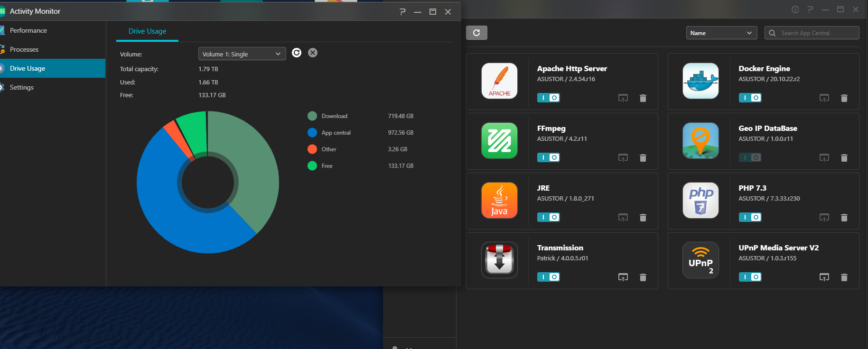Toggle JRE on/off switch
This screenshot has height=349, width=868.
pos(549,217)
